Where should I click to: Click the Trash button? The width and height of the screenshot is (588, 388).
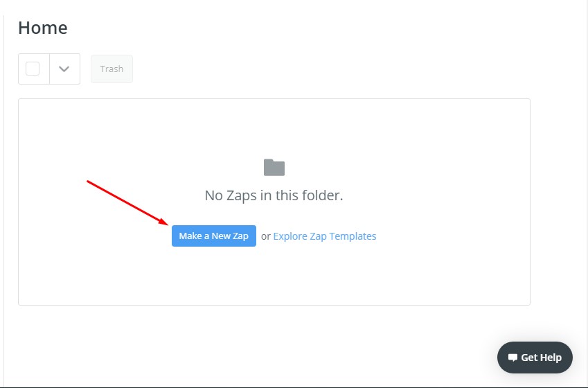click(x=112, y=69)
